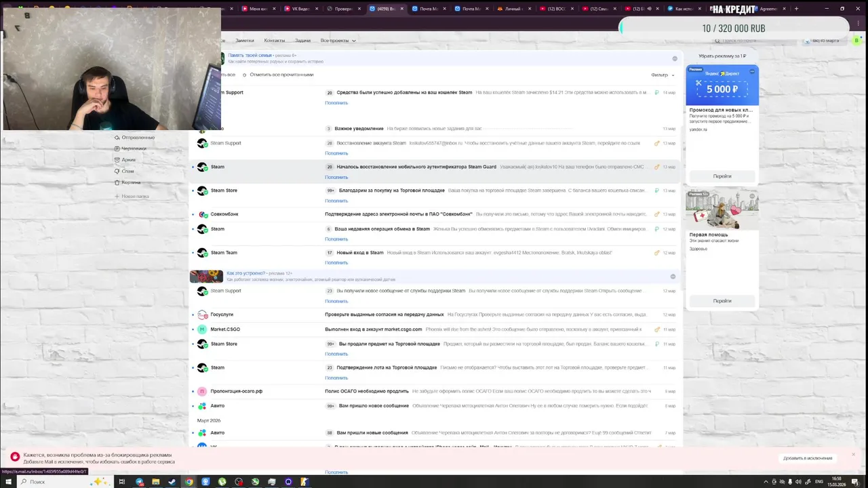
Task: Close the ad-blocker warning bar
Action: (x=853, y=454)
